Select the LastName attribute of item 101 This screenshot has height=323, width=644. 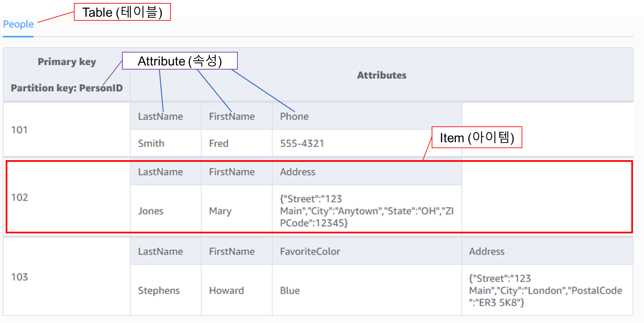pos(160,116)
